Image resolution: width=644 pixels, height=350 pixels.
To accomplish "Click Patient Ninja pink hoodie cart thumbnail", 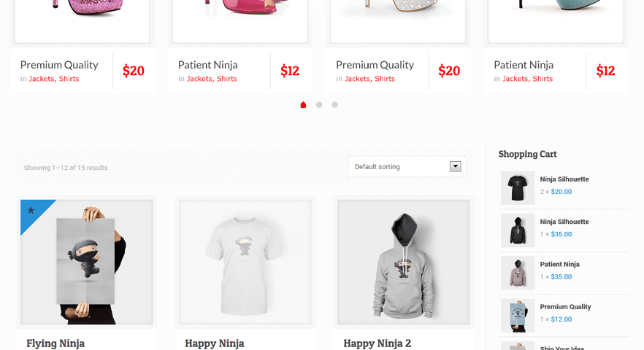I will (x=518, y=273).
